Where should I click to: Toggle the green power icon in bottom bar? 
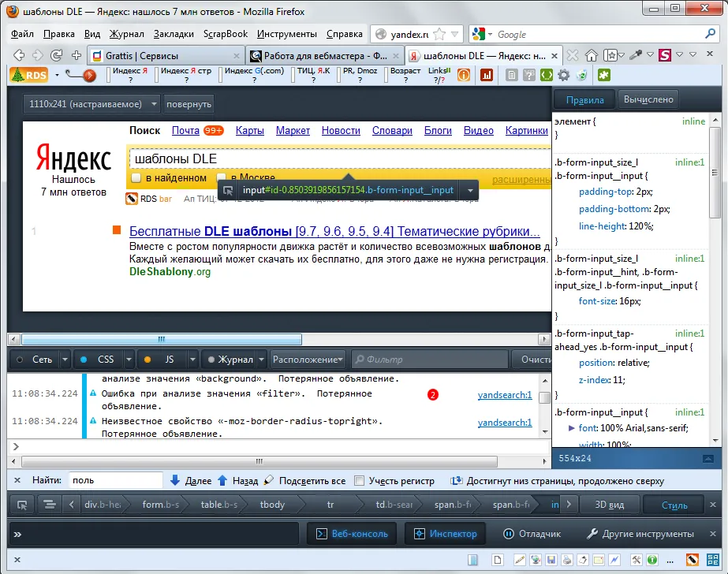click(x=651, y=560)
